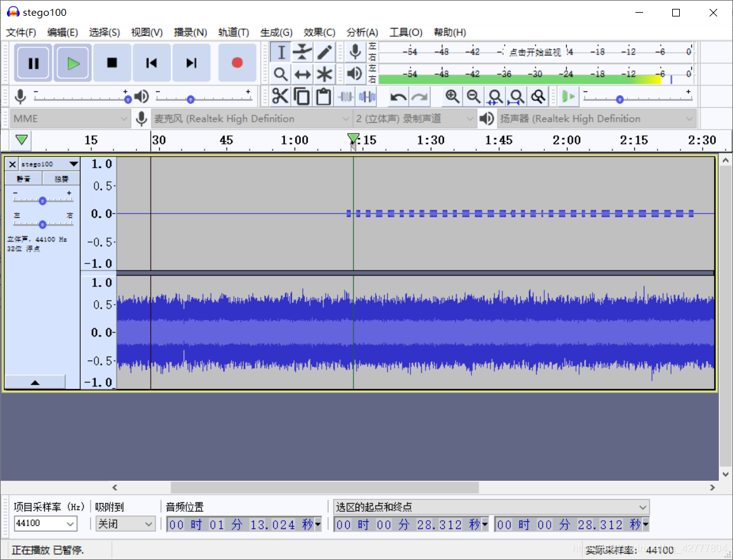Open the Tracks menu

coord(233,32)
